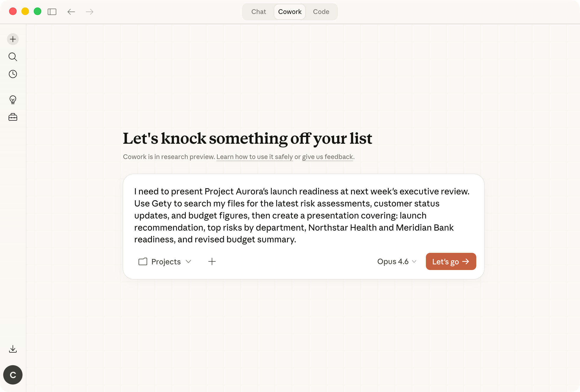
Task: Open downloads via the download icon
Action: click(x=13, y=349)
